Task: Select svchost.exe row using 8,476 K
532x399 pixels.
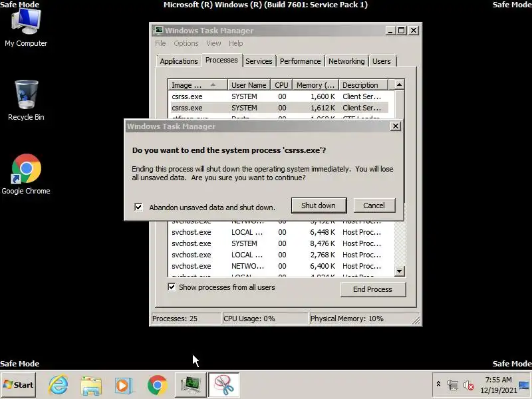Action: point(281,243)
